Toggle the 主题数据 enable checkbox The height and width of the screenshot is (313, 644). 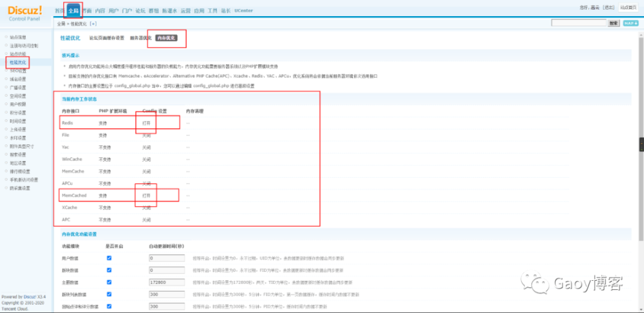(x=109, y=282)
